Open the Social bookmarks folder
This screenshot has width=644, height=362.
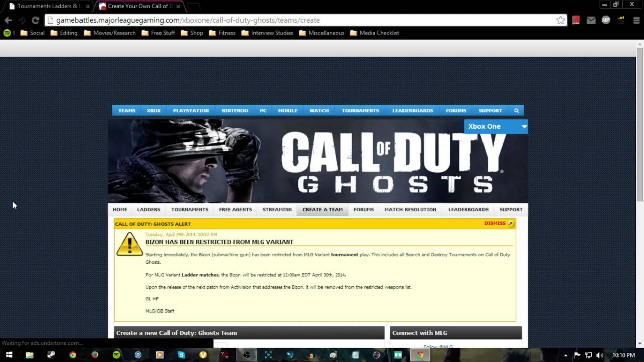click(33, 33)
